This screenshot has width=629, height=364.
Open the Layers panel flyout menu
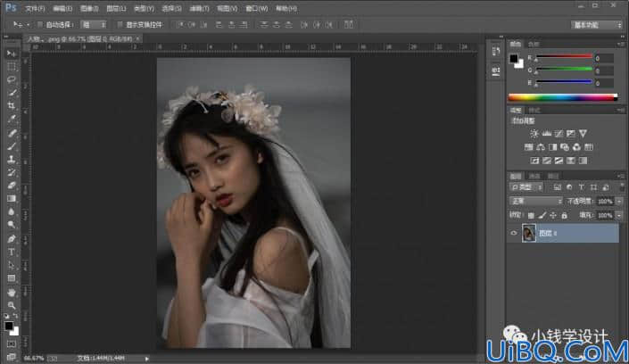pyautogui.click(x=621, y=176)
